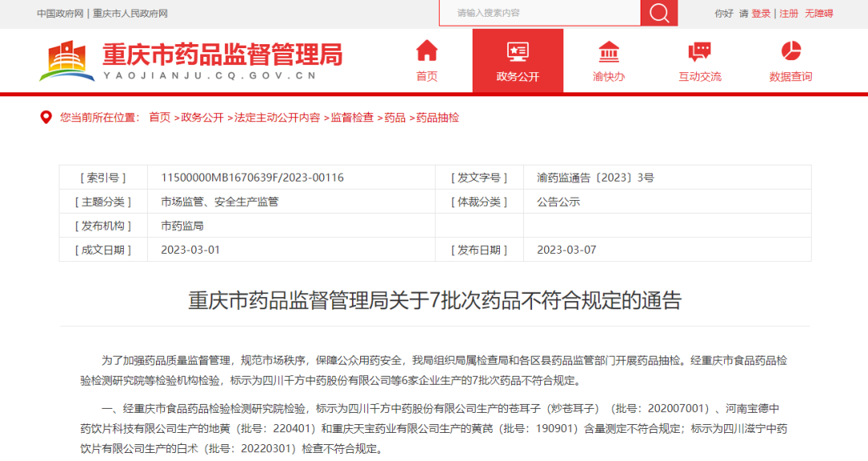Go to 监督检查 in the breadcrumb

point(352,117)
